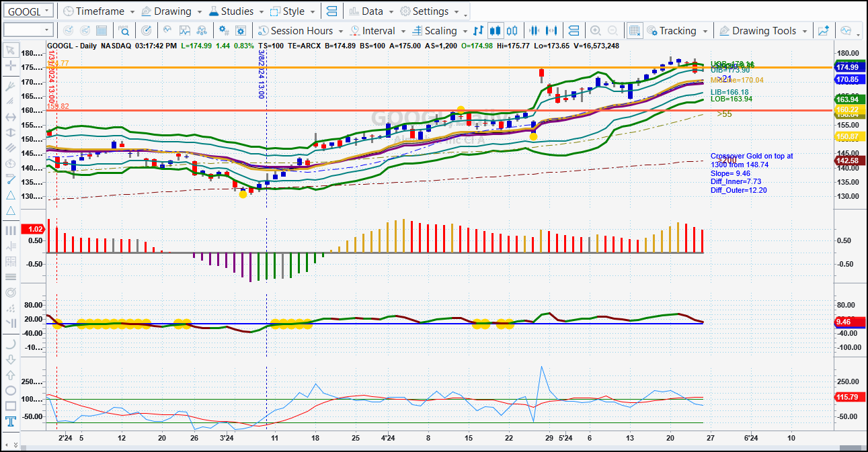Click the add chart analysis icon
Viewport: 868px width, 452px height.
pyautogui.click(x=823, y=30)
